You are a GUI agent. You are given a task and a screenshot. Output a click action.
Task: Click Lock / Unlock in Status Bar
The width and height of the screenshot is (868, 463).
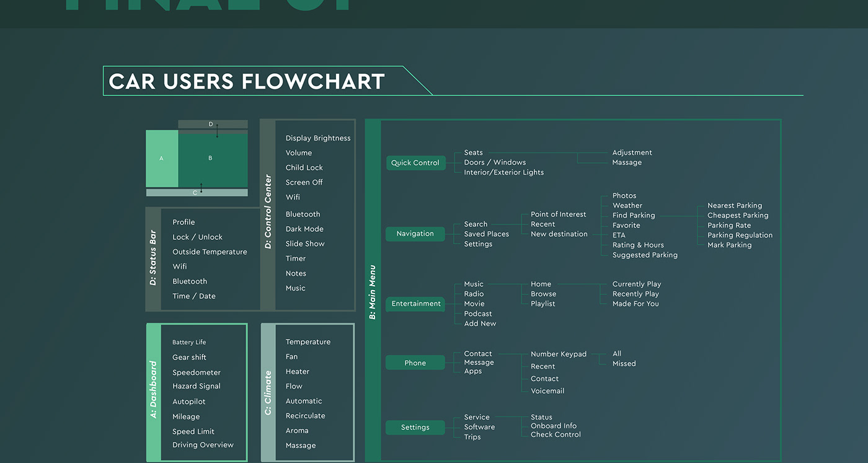(197, 237)
